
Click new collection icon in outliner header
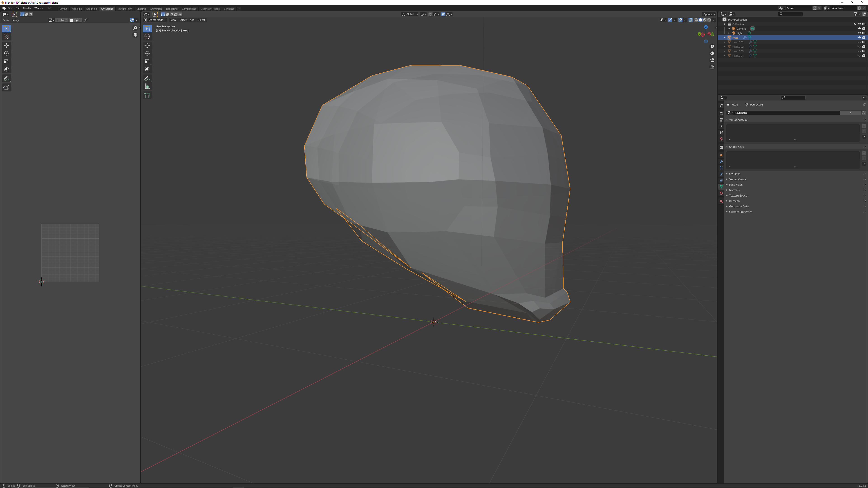click(x=864, y=14)
